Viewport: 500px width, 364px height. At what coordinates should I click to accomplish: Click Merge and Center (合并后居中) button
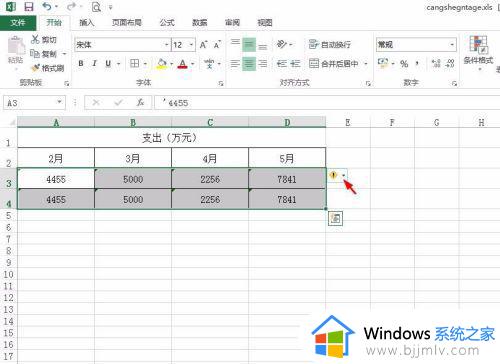coord(334,63)
